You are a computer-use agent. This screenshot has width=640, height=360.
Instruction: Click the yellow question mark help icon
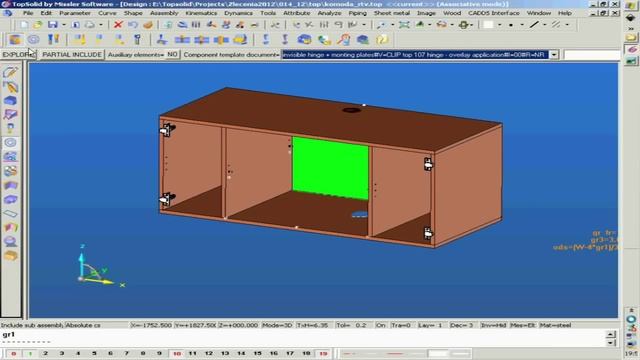[382, 40]
